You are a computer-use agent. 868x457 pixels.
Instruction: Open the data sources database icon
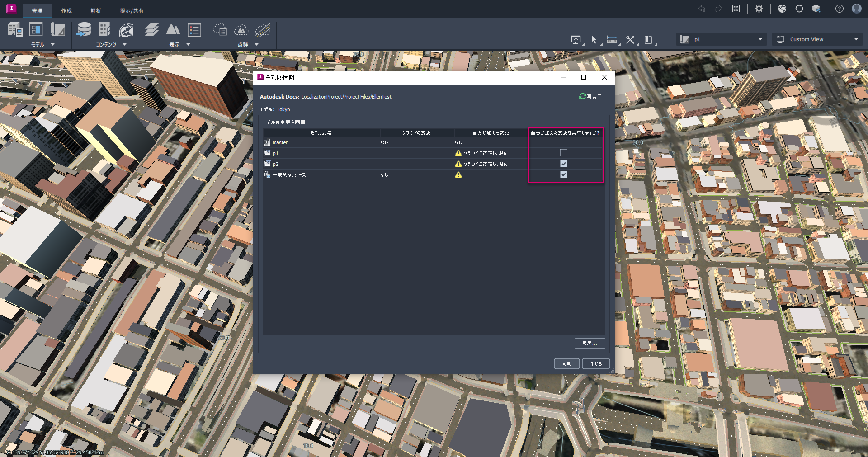pos(84,30)
